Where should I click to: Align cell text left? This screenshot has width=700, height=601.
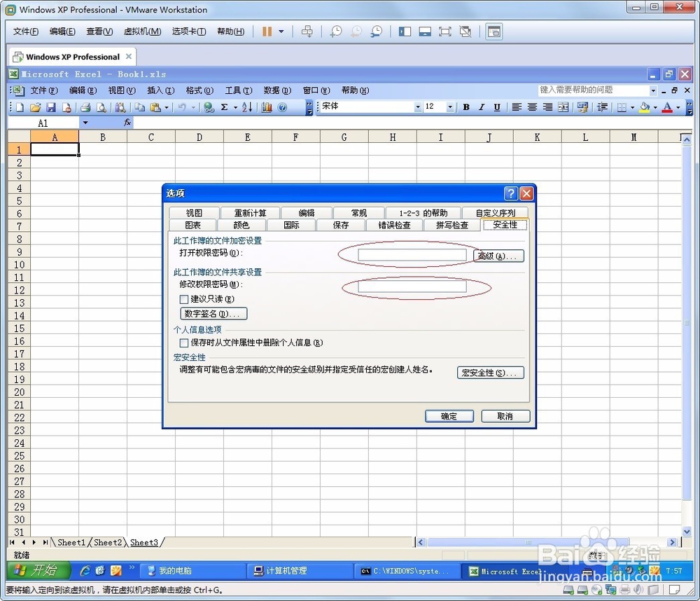[x=517, y=107]
